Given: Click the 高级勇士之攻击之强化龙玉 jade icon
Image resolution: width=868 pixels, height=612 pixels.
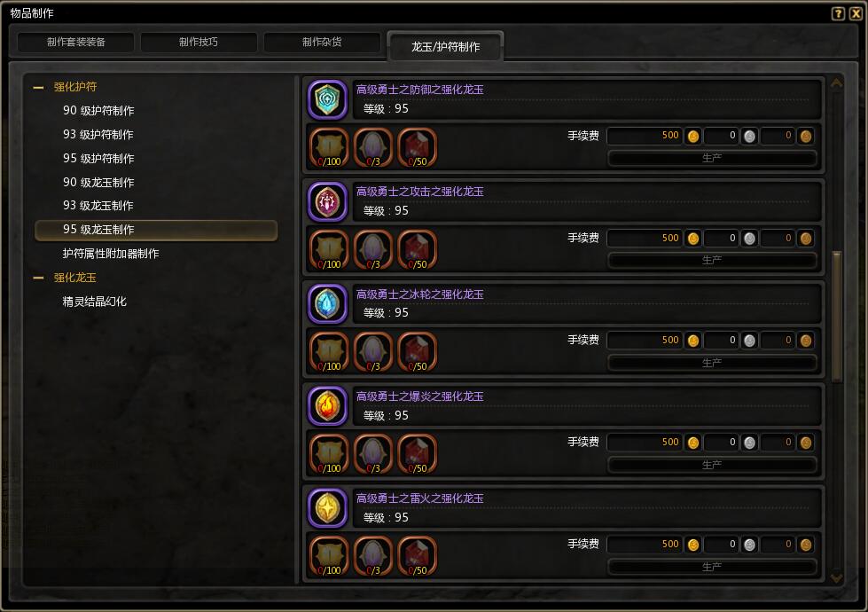Looking at the screenshot, I should click(x=327, y=201).
